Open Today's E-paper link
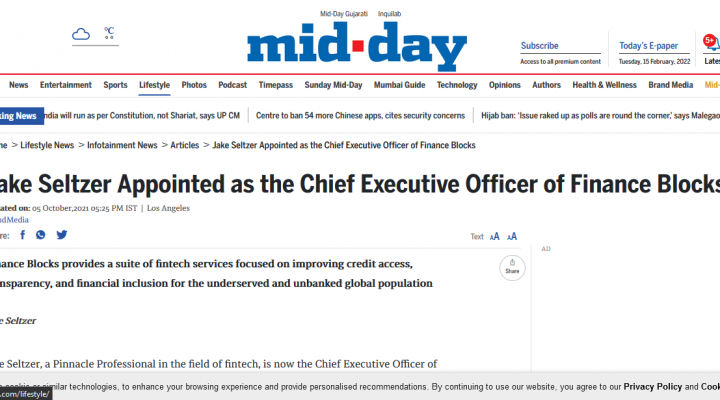Image resolution: width=720 pixels, height=400 pixels. tap(648, 46)
